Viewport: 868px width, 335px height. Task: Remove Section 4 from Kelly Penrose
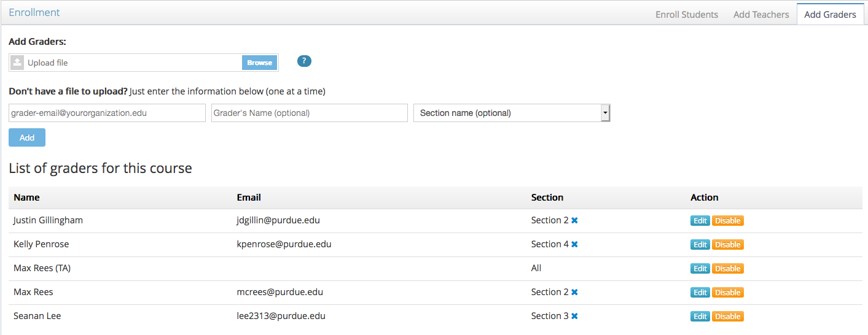[x=574, y=244]
